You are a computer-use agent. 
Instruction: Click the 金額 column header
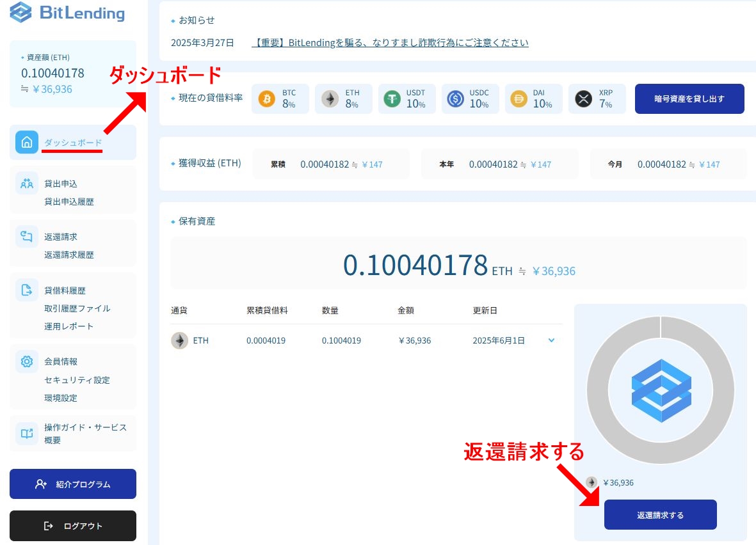(405, 310)
